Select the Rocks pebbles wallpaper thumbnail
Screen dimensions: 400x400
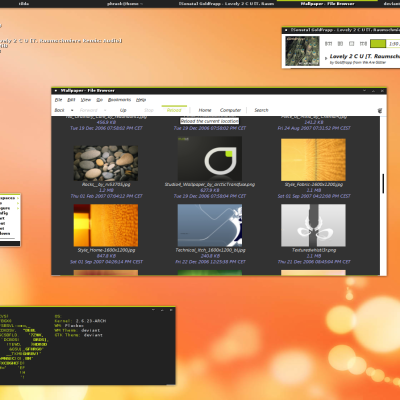(106, 163)
